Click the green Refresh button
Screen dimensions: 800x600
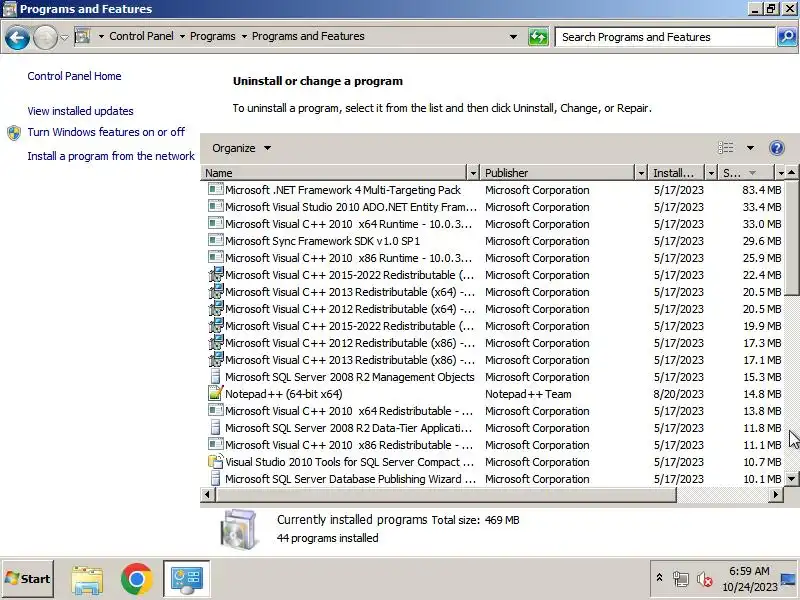pos(538,37)
